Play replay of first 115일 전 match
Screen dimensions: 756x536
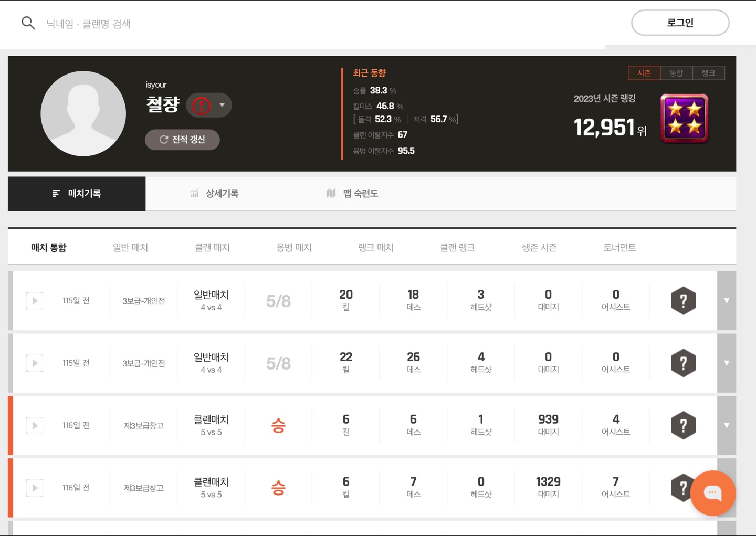(x=35, y=301)
